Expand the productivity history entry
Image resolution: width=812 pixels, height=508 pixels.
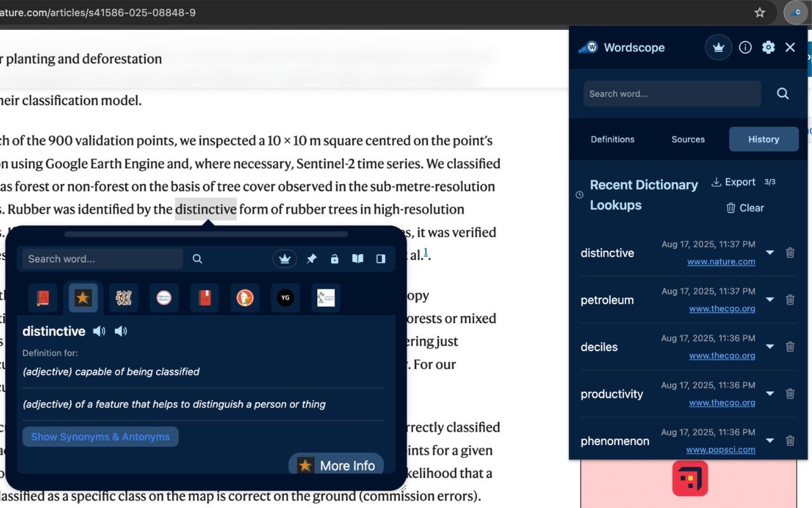point(769,393)
